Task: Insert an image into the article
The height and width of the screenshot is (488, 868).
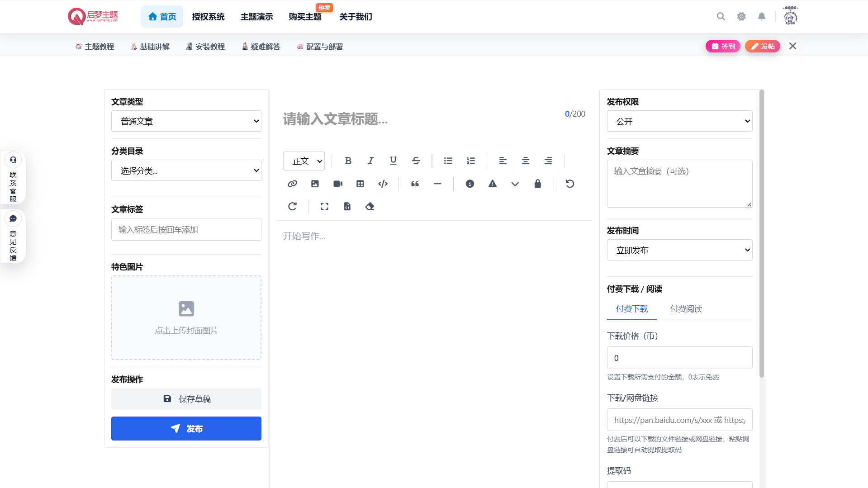Action: [315, 184]
